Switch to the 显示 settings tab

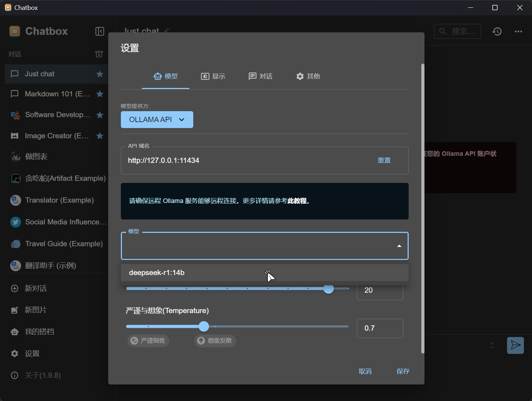pyautogui.click(x=213, y=76)
